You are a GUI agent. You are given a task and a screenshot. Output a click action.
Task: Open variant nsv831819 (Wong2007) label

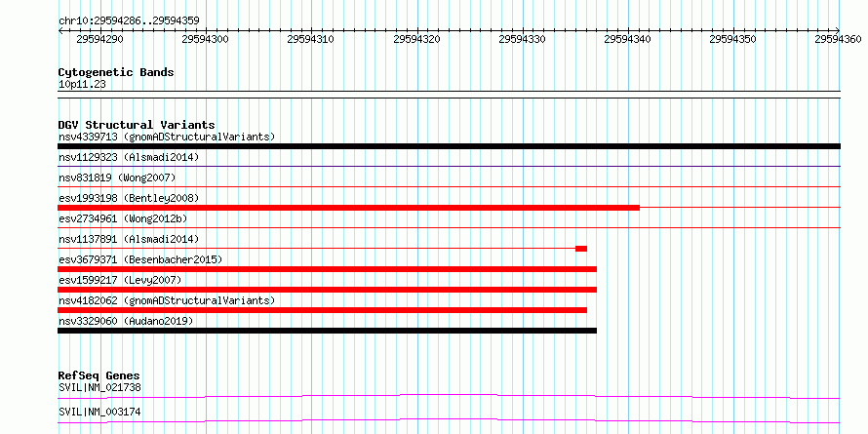click(x=117, y=178)
